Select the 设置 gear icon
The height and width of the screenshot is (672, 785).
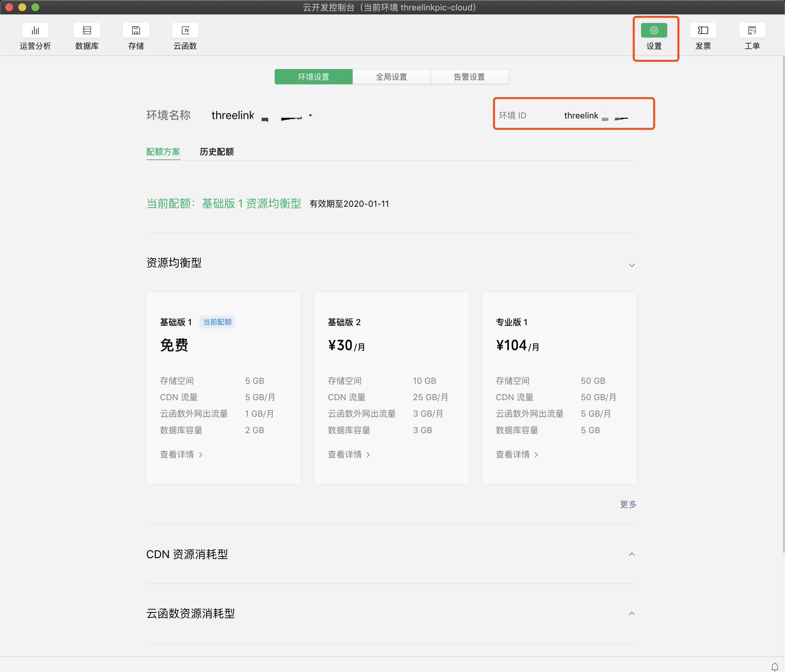(x=654, y=30)
